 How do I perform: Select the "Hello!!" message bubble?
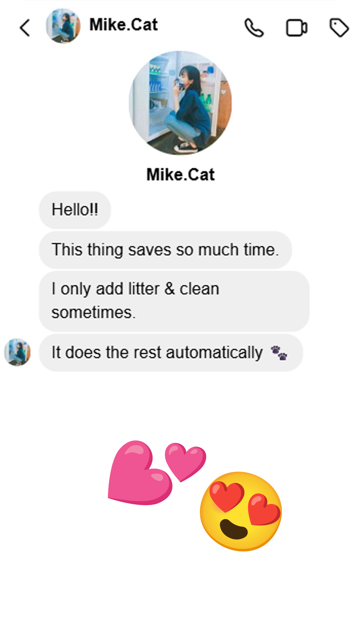click(75, 210)
